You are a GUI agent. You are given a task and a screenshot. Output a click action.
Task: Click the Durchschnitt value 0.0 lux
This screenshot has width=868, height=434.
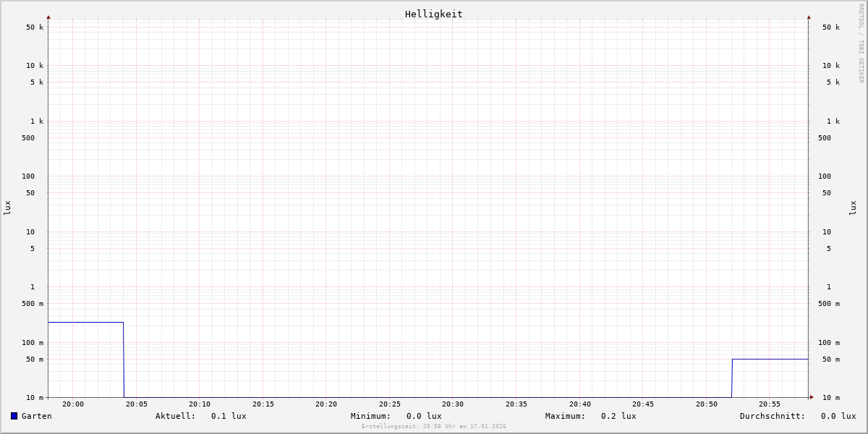pyautogui.click(x=838, y=416)
